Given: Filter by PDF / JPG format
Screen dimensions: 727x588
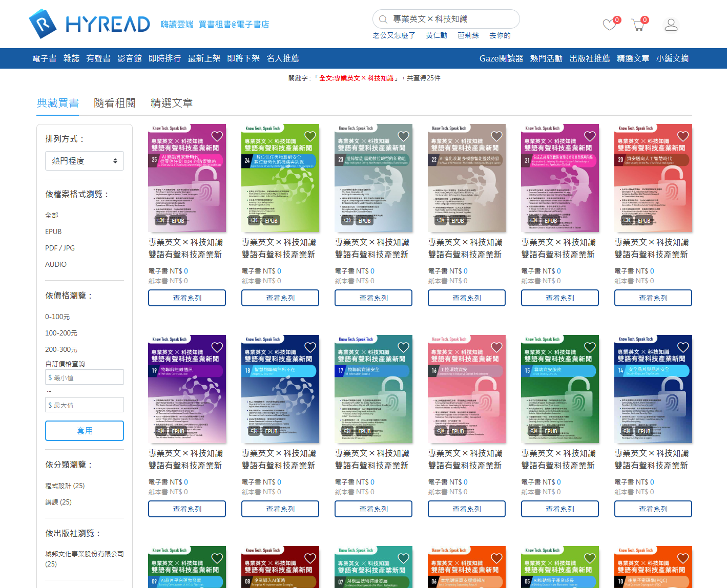Looking at the screenshot, I should (x=60, y=248).
